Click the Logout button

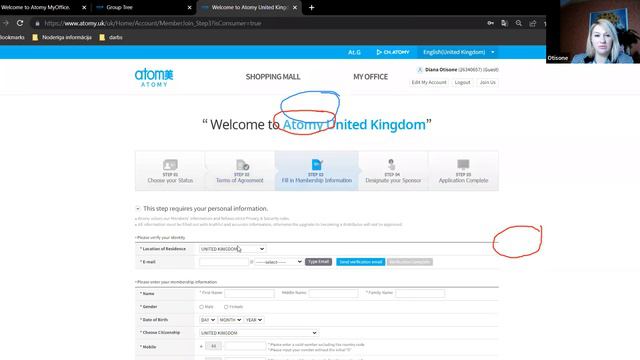[x=462, y=82]
